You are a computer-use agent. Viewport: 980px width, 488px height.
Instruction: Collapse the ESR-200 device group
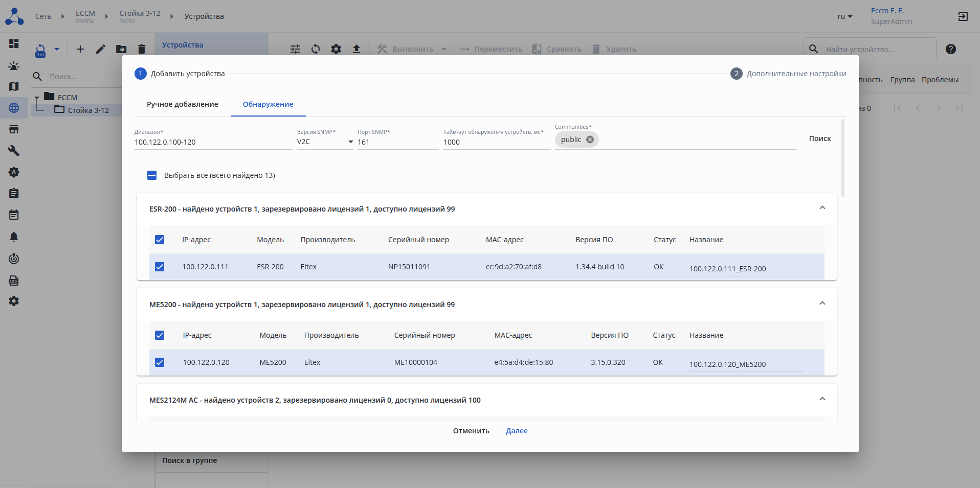[822, 208]
